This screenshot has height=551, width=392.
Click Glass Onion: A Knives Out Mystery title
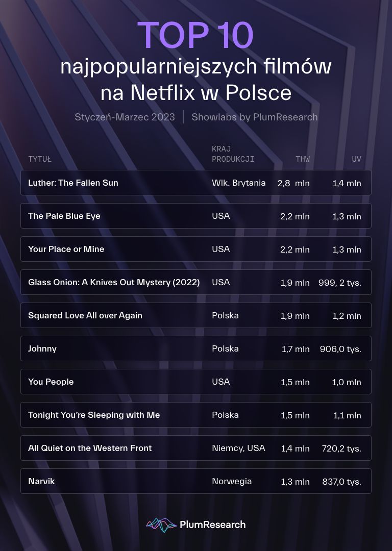(113, 282)
